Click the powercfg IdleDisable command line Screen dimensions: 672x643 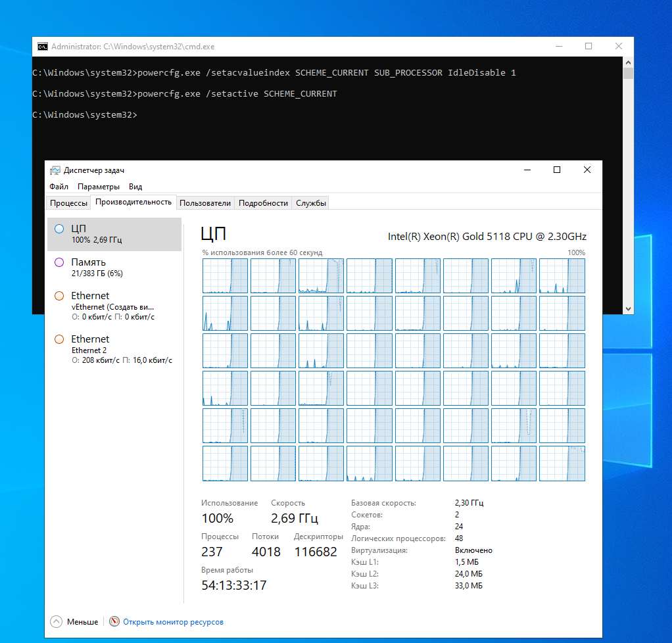tap(274, 73)
